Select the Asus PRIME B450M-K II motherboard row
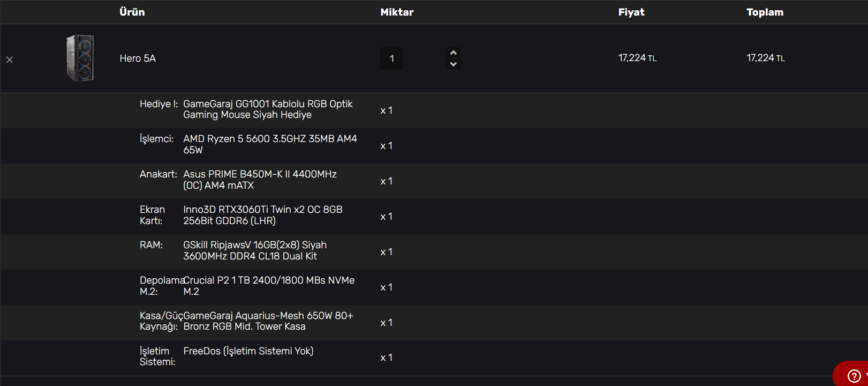 click(x=434, y=181)
